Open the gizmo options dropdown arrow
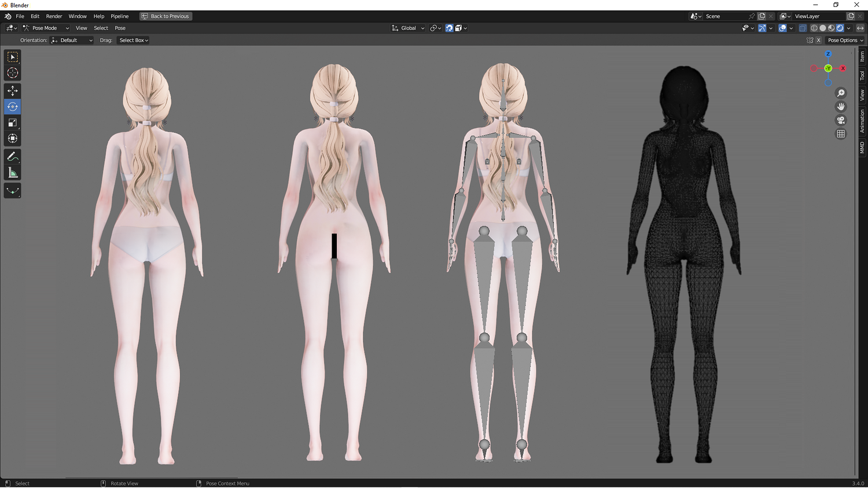868x488 pixels. click(x=771, y=28)
